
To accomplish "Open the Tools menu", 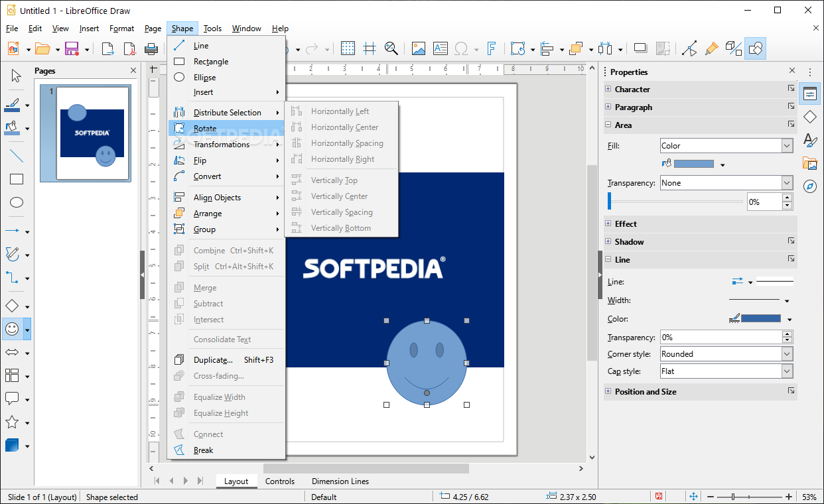I will (212, 29).
